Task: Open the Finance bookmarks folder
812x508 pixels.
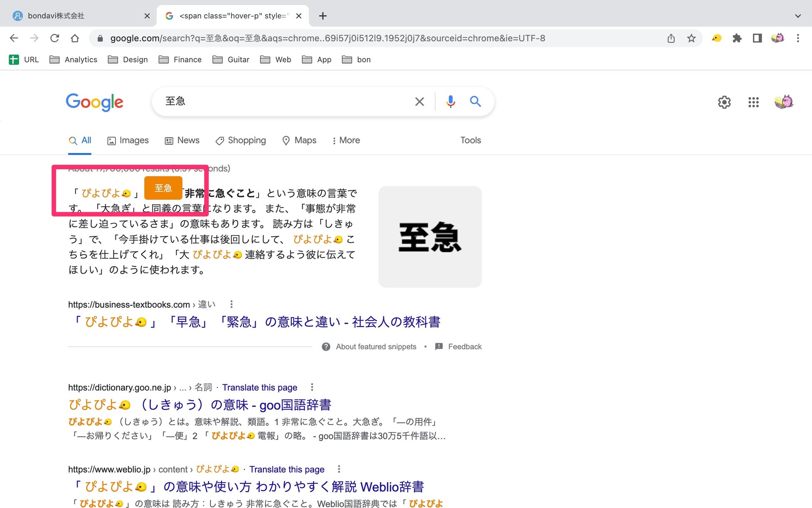Action: (x=180, y=60)
